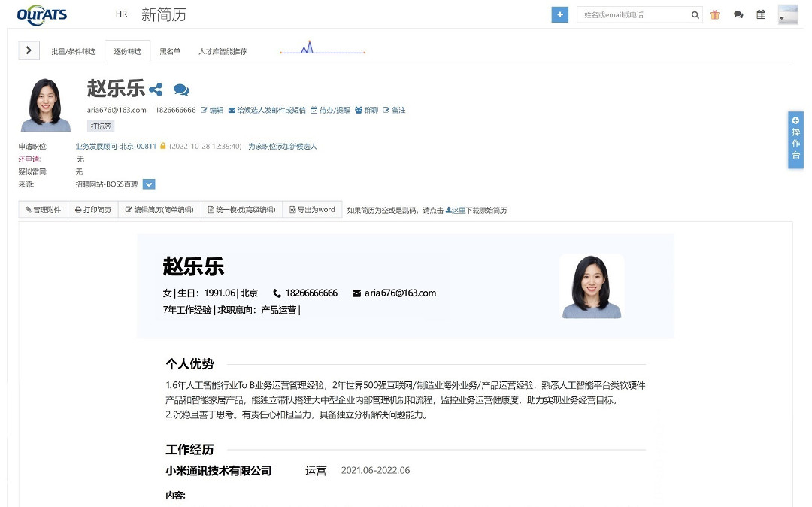The width and height of the screenshot is (812, 507).
Task: Switch to the 批量/条件筛选 tab
Action: (x=73, y=52)
